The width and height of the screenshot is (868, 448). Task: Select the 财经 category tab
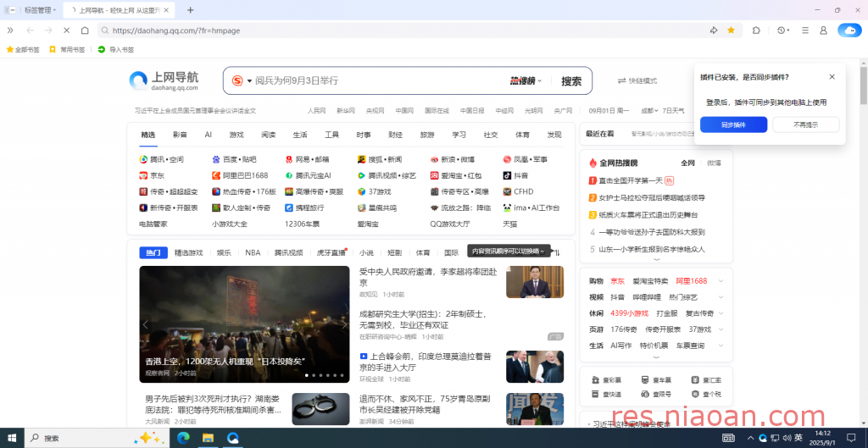pos(395,135)
